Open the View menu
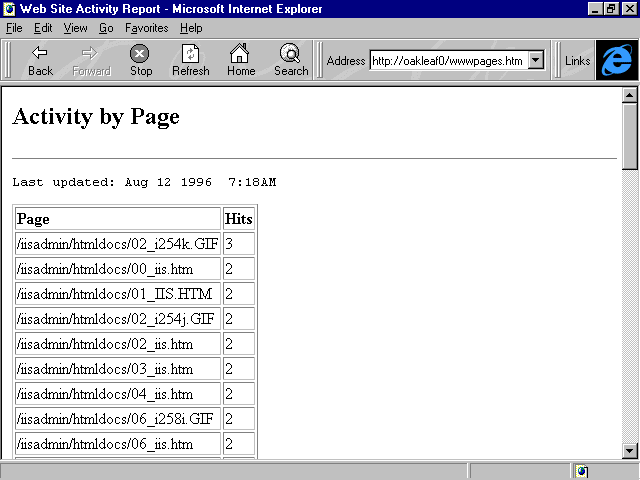Viewport: 640px width, 480px height. [x=75, y=28]
